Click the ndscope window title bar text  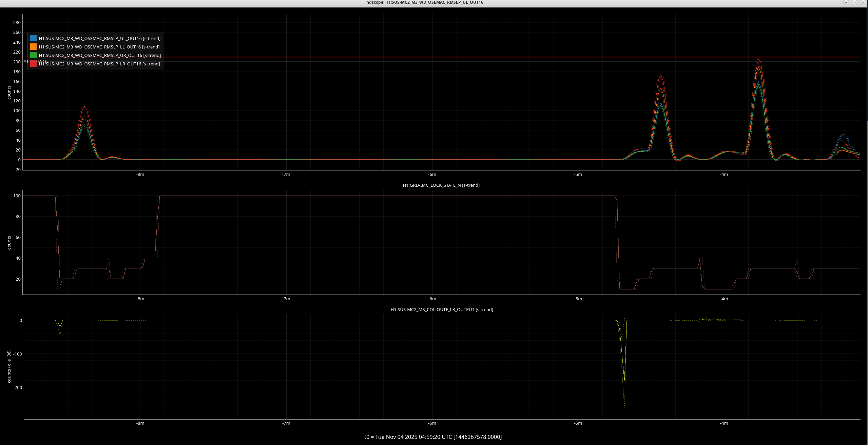click(425, 2)
